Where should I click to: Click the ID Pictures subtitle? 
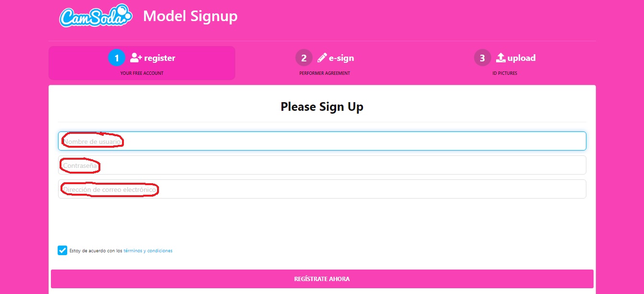click(505, 73)
